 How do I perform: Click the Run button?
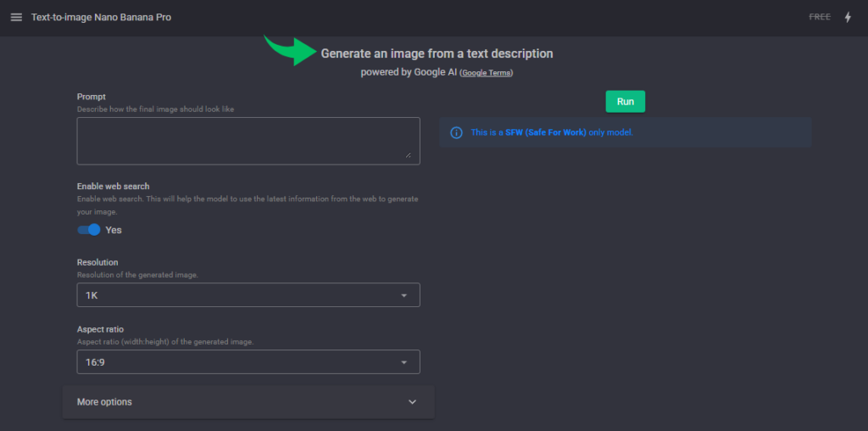tap(625, 101)
